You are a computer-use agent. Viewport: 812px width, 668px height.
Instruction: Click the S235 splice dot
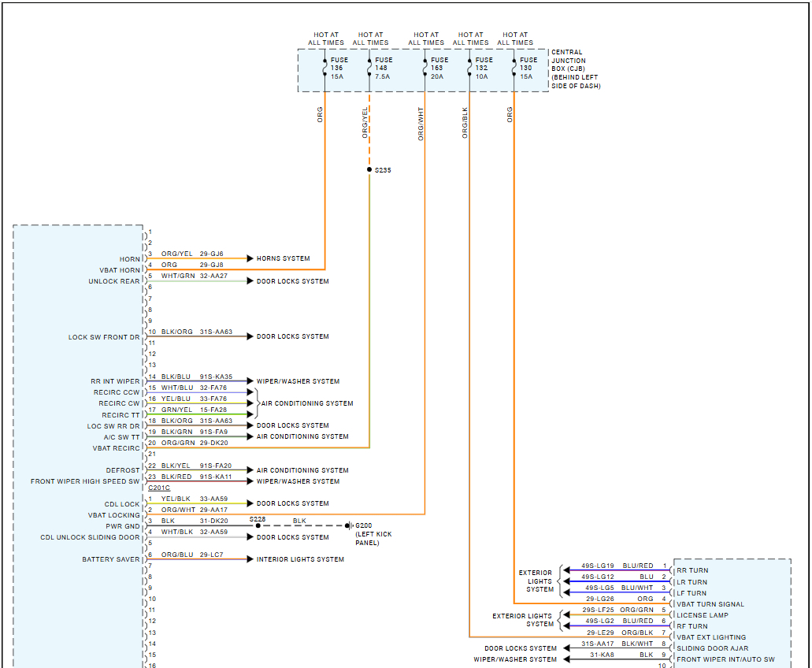coord(369,169)
